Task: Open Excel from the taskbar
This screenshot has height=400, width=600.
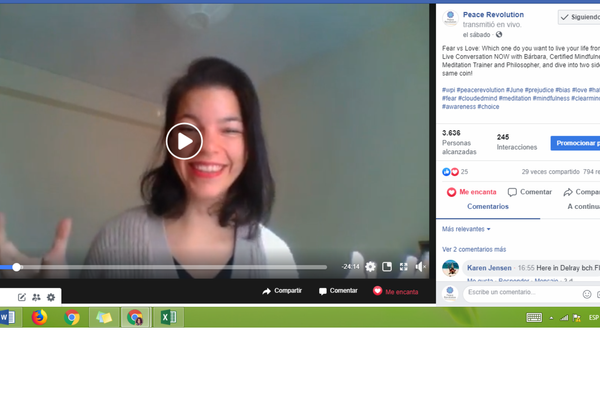Action: (168, 317)
